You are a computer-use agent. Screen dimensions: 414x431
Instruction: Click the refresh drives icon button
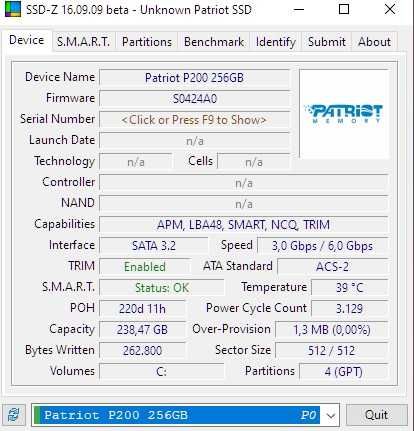pos(14,415)
